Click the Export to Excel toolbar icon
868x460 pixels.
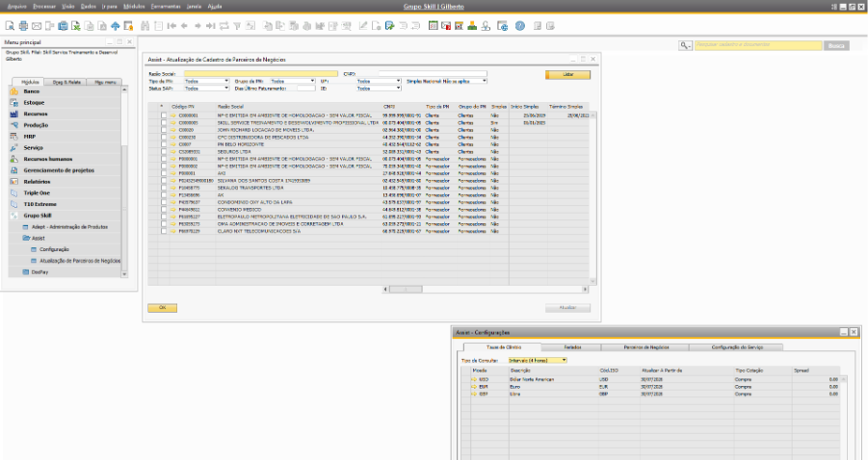(x=76, y=26)
